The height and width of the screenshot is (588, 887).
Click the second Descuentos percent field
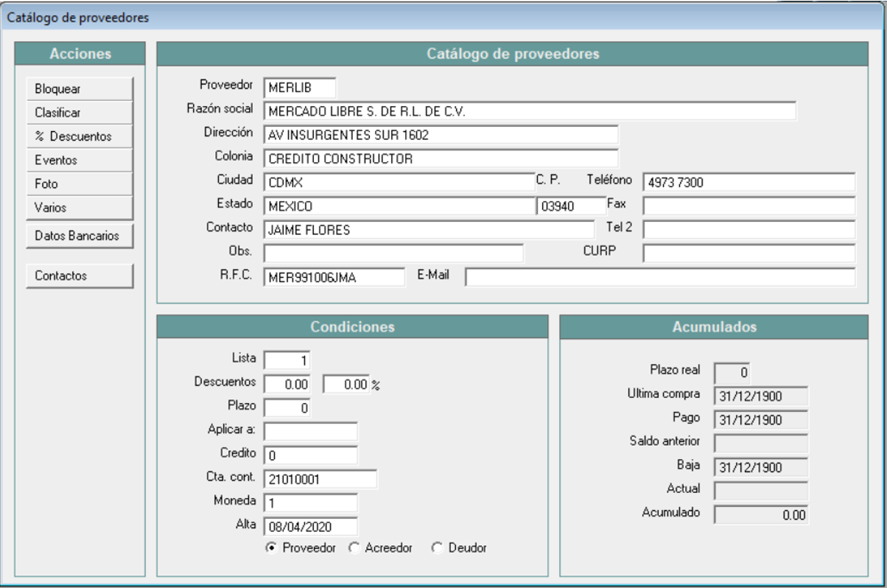tap(346, 384)
